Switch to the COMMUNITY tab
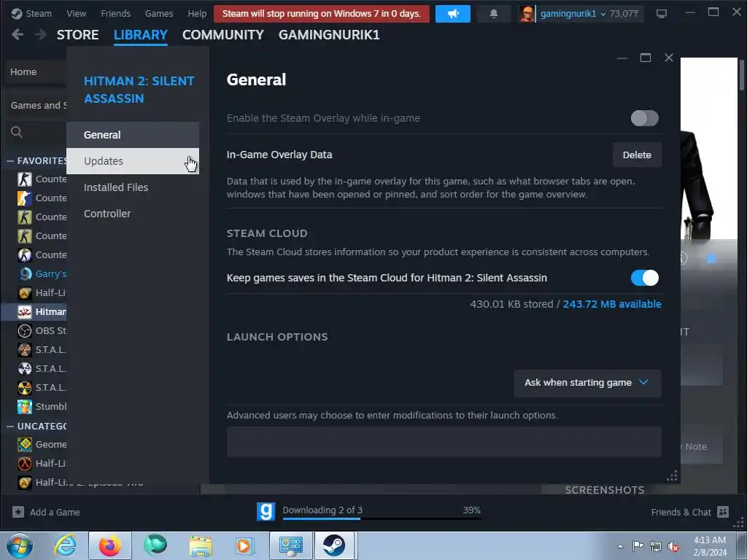The height and width of the screenshot is (560, 747). tap(223, 35)
